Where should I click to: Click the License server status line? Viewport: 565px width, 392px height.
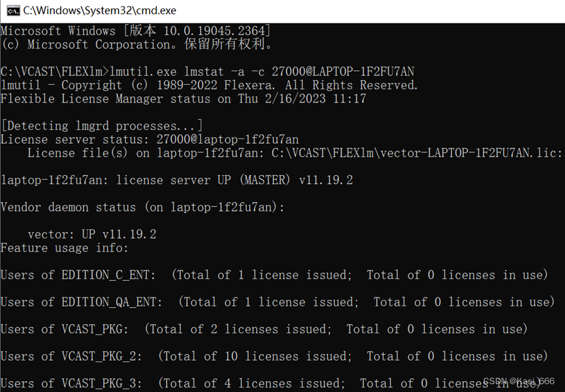[150, 139]
